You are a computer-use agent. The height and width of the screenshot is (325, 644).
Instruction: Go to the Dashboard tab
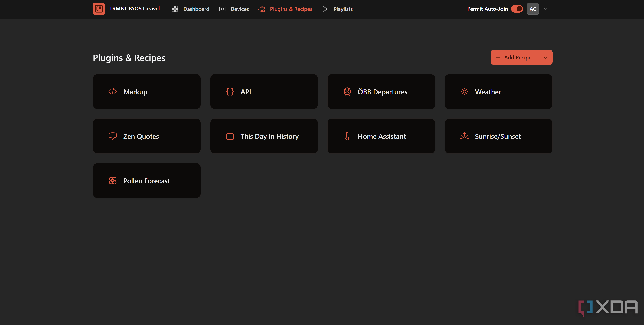point(191,9)
